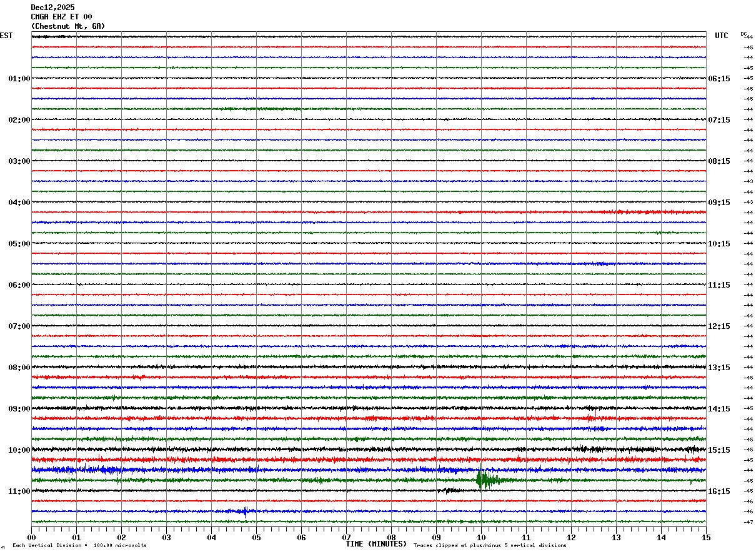Click minute tick 11 on time axis

pyautogui.click(x=526, y=537)
